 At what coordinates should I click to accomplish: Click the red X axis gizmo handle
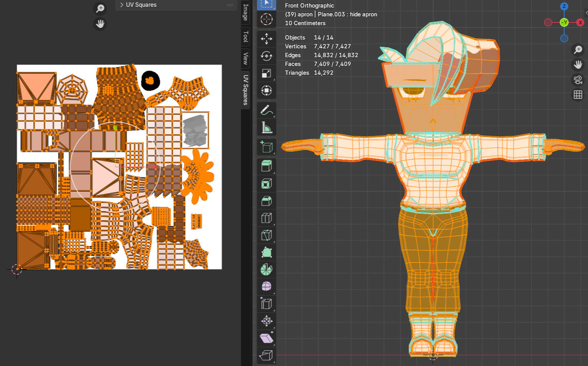tap(580, 22)
